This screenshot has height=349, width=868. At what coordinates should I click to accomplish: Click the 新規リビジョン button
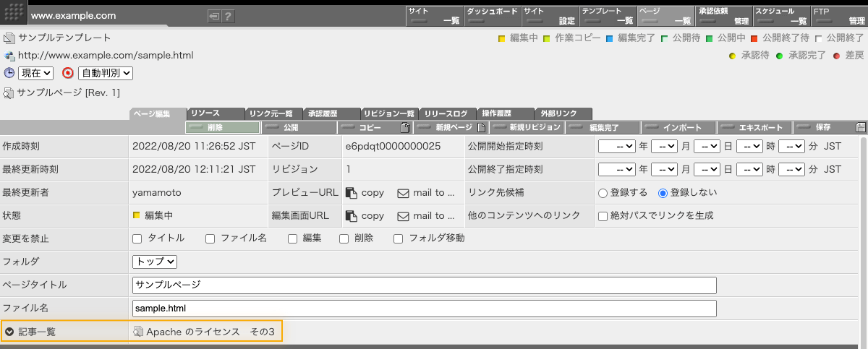[x=527, y=127]
